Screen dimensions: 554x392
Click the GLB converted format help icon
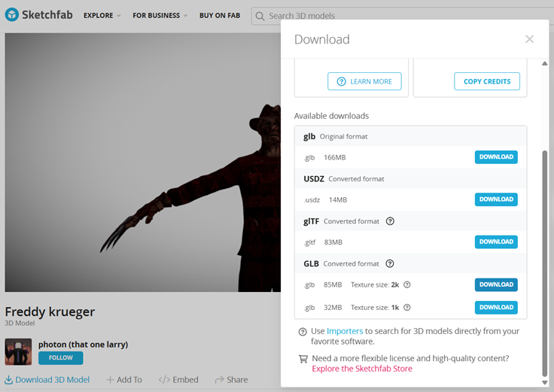pyautogui.click(x=390, y=263)
